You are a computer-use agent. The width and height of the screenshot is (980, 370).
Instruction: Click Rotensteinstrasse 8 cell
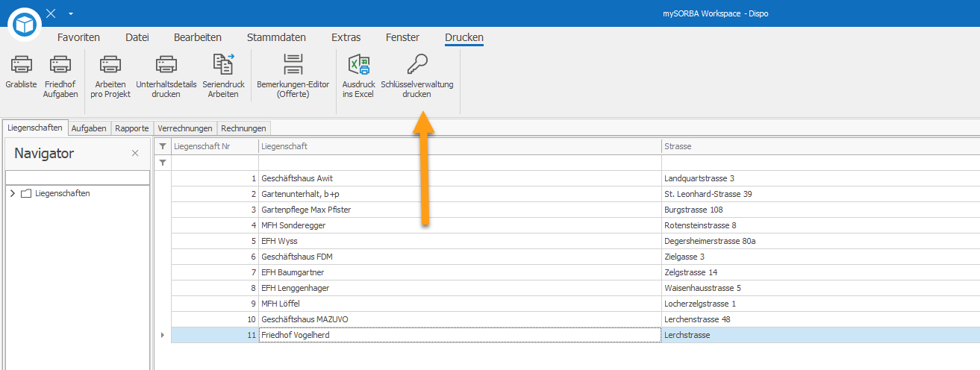821,225
